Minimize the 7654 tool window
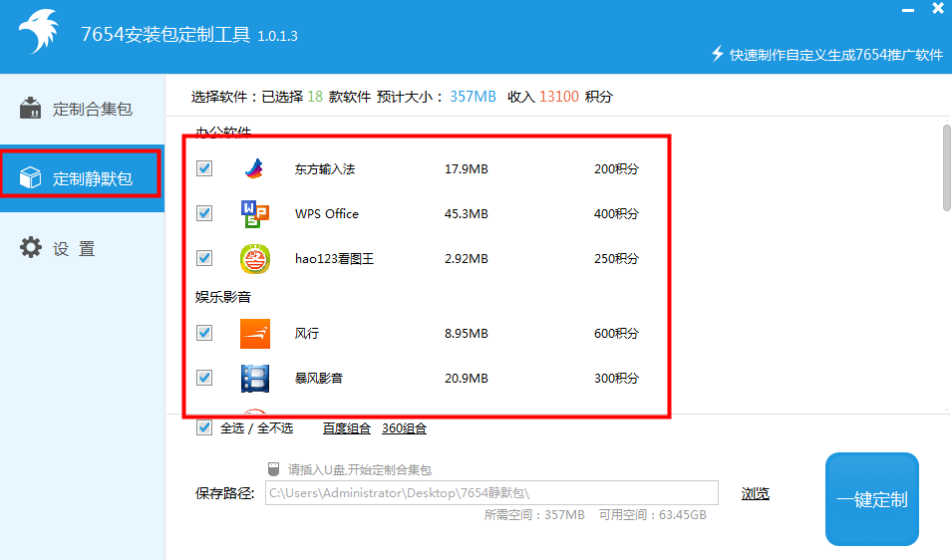 tap(908, 10)
